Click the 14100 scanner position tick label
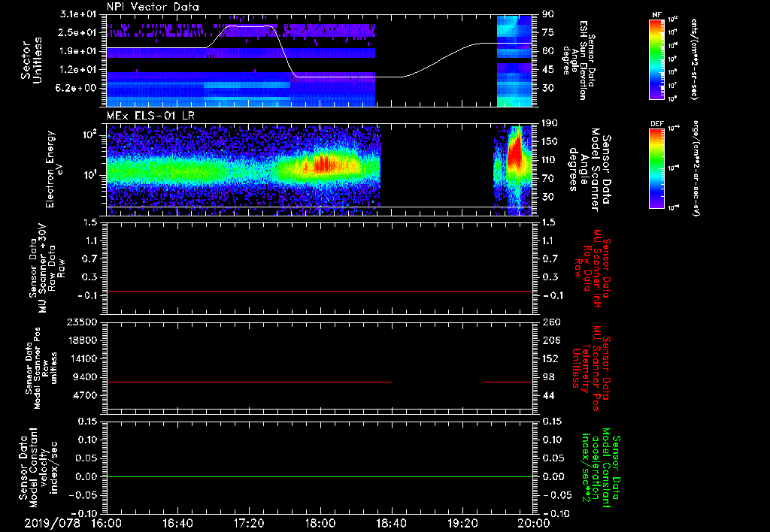The image size is (770, 532). pyautogui.click(x=81, y=358)
